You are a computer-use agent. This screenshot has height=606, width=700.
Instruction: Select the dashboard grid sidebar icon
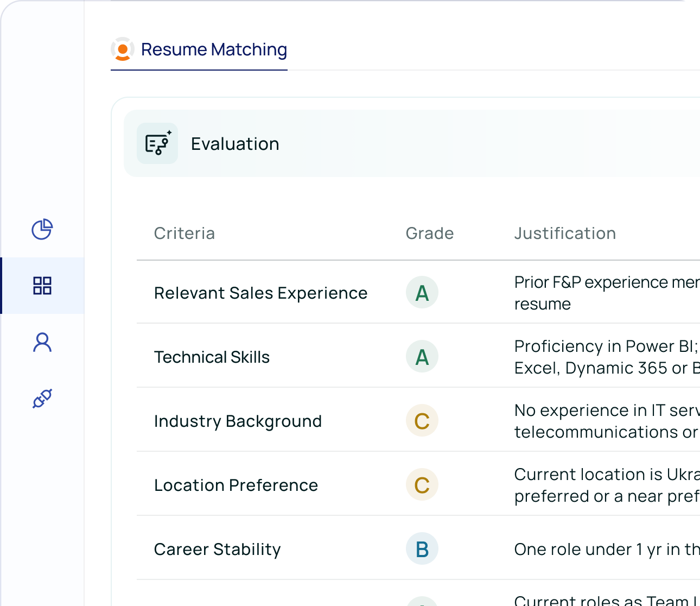[x=42, y=286]
